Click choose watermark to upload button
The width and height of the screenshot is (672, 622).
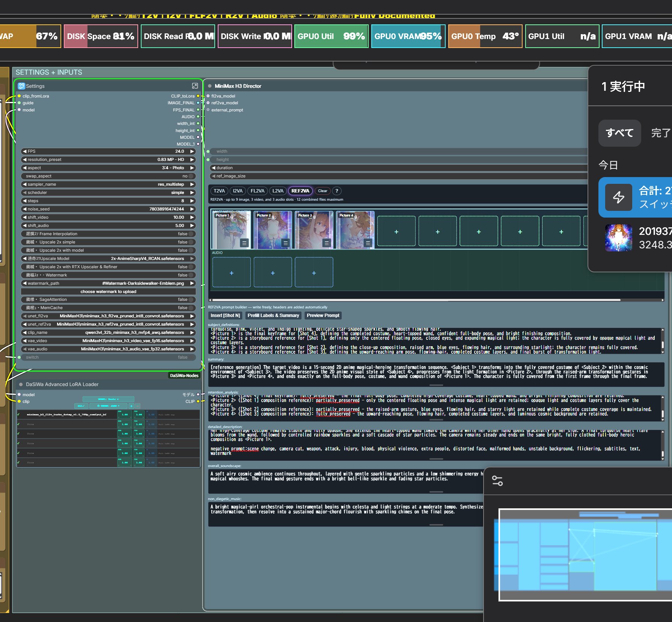108,292
